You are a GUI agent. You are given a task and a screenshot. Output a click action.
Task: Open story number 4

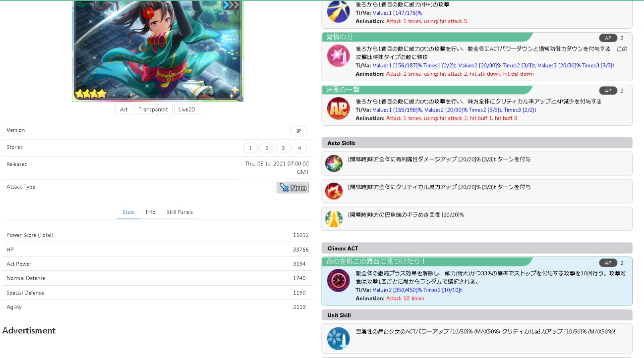point(299,148)
